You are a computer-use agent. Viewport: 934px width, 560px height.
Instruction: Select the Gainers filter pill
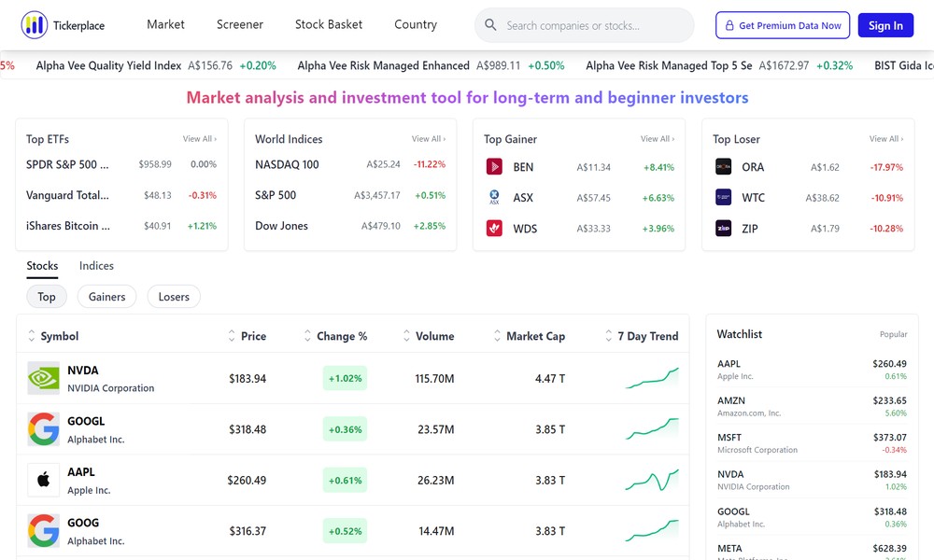pos(106,297)
